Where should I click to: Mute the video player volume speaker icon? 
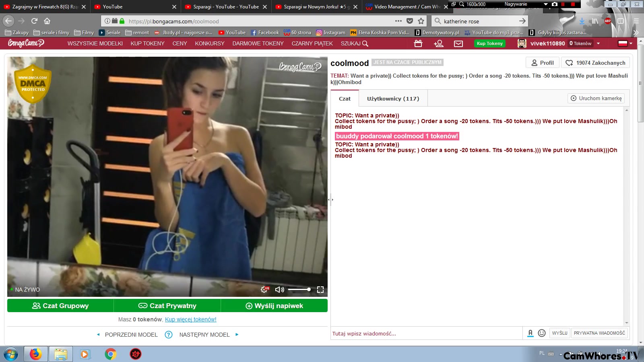point(279,290)
